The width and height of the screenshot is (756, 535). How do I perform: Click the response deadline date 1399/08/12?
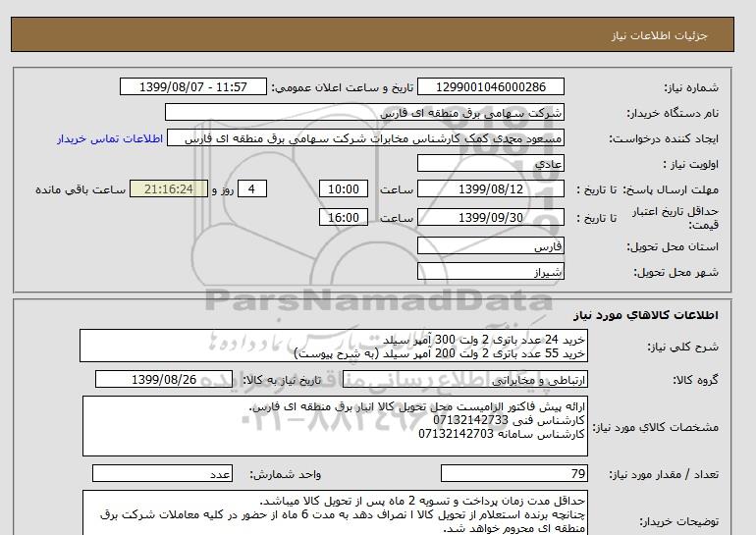[490, 188]
